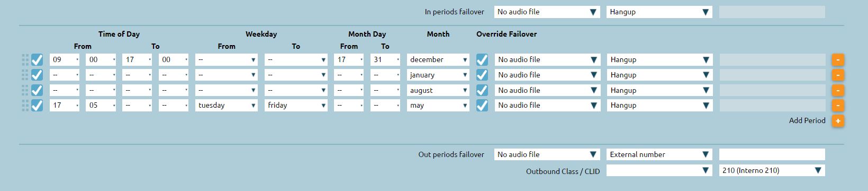This screenshot has width=868, height=191.
Task: Expand Out periods failover External number dropdown
Action: pyautogui.click(x=659, y=154)
